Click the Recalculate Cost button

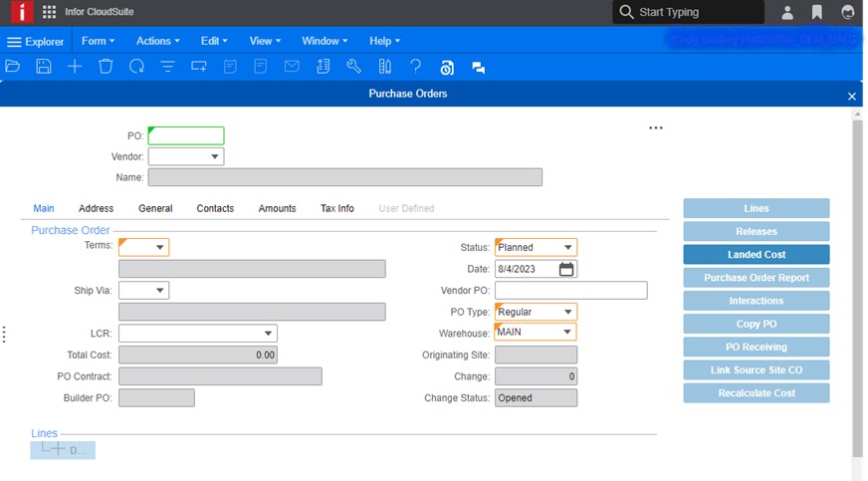pos(757,393)
